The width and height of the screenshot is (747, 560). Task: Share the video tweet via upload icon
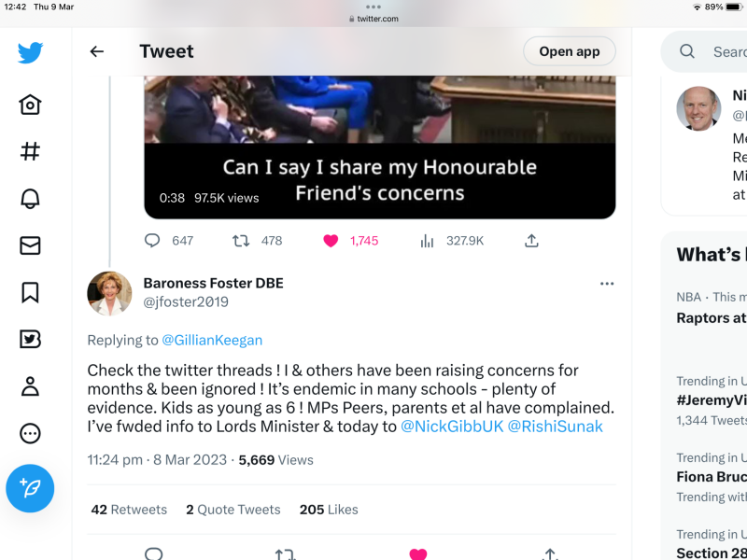tap(531, 241)
